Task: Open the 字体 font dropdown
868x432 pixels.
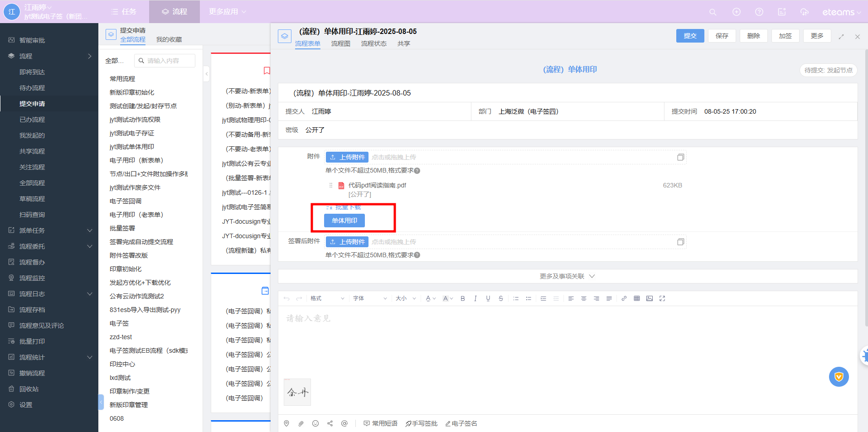Action: [370, 298]
